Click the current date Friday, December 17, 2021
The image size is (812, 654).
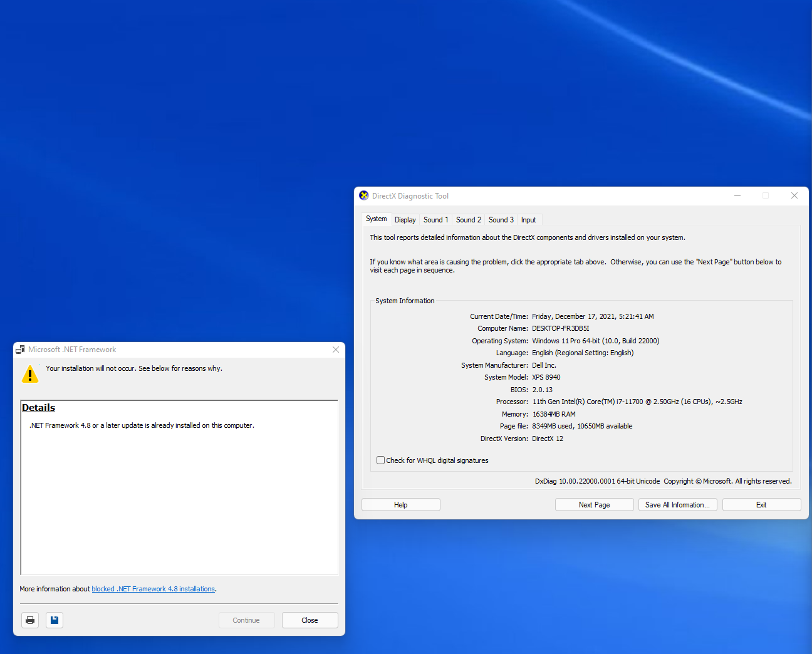(593, 316)
